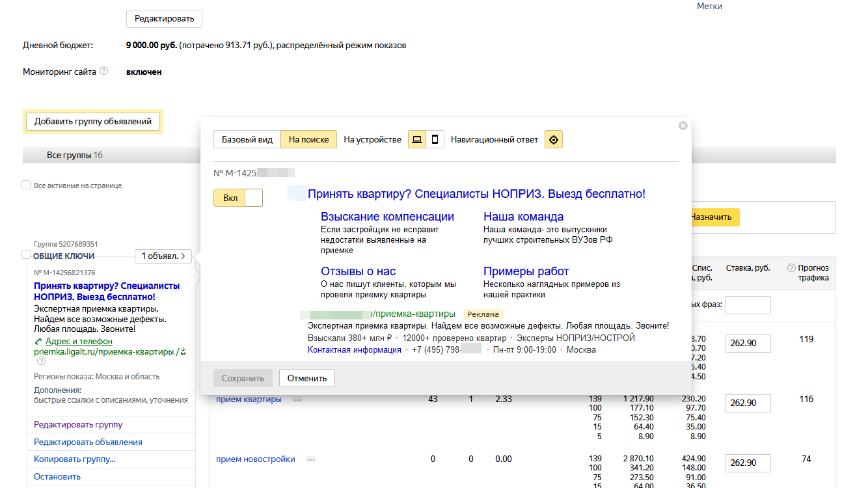This screenshot has width=868, height=488.
Task: Click bid field for прием новостройки
Action: pyautogui.click(x=748, y=463)
